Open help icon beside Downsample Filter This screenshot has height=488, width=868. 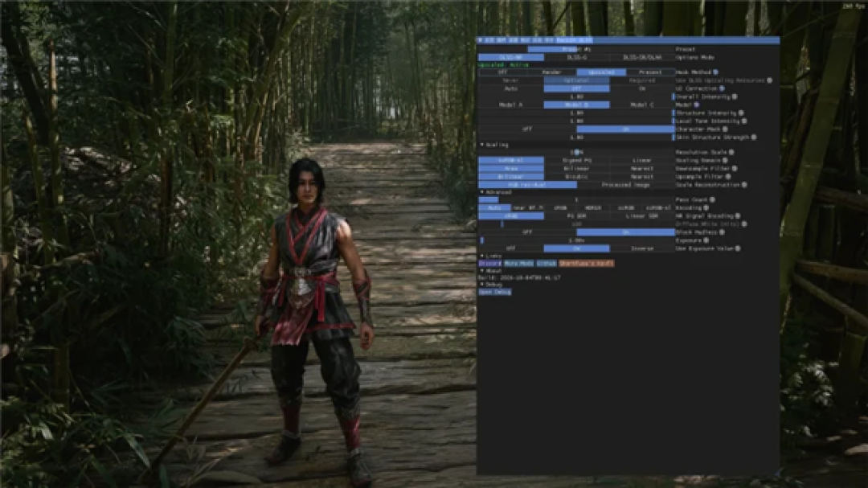tap(735, 168)
